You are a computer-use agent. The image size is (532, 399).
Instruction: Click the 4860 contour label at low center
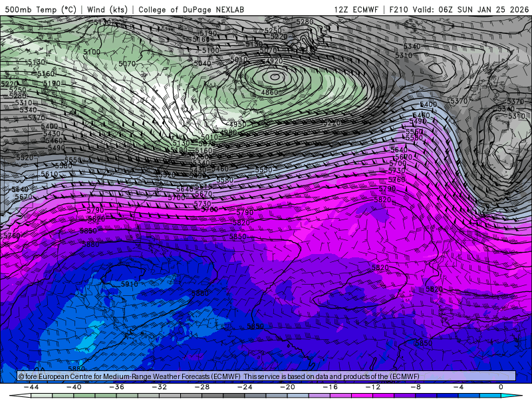pyautogui.click(x=269, y=92)
